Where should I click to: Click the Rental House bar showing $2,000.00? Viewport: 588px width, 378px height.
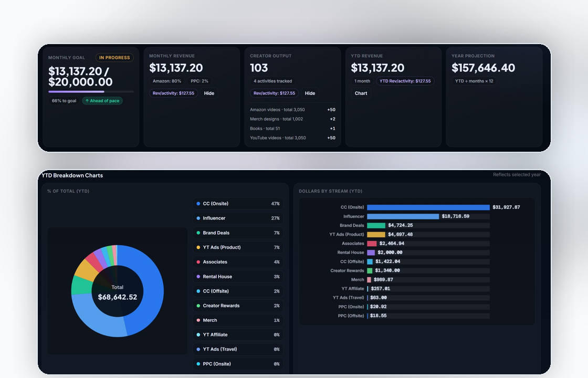[x=371, y=253]
